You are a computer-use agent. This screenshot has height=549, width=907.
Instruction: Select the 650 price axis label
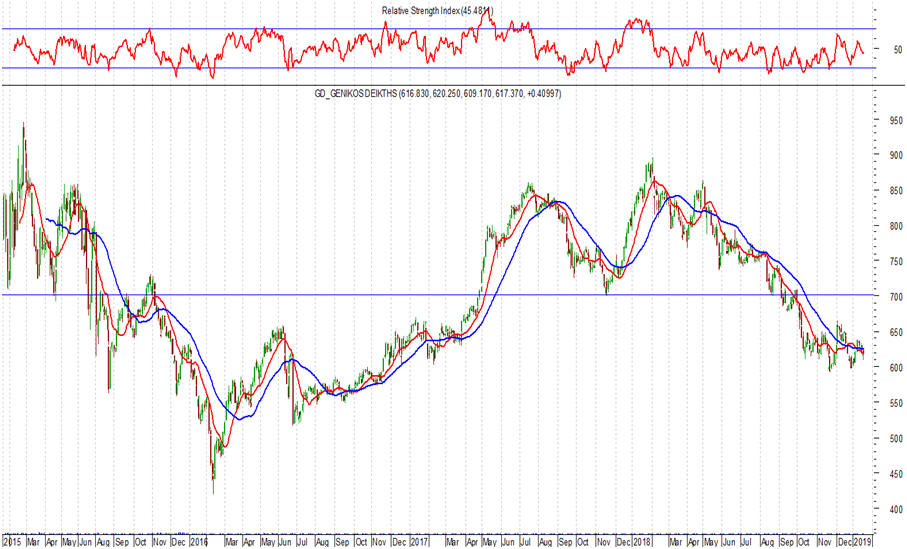coord(895,332)
